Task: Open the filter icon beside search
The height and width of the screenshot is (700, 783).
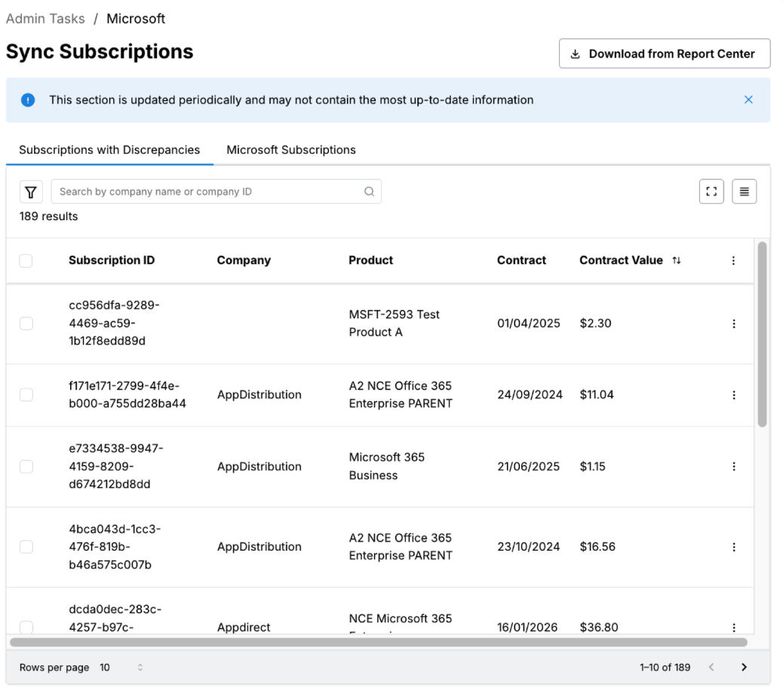Action: 31,192
